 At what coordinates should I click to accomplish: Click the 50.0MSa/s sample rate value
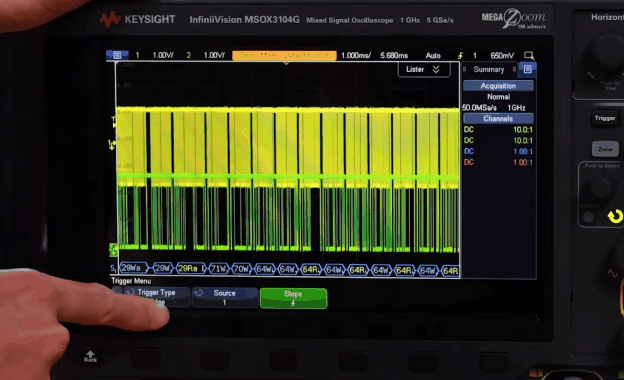pyautogui.click(x=479, y=108)
